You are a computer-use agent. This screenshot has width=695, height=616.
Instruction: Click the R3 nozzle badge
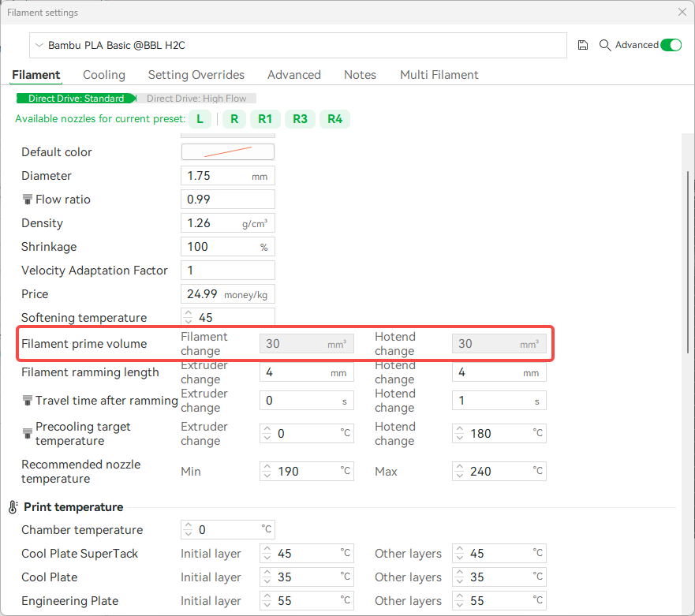[300, 119]
